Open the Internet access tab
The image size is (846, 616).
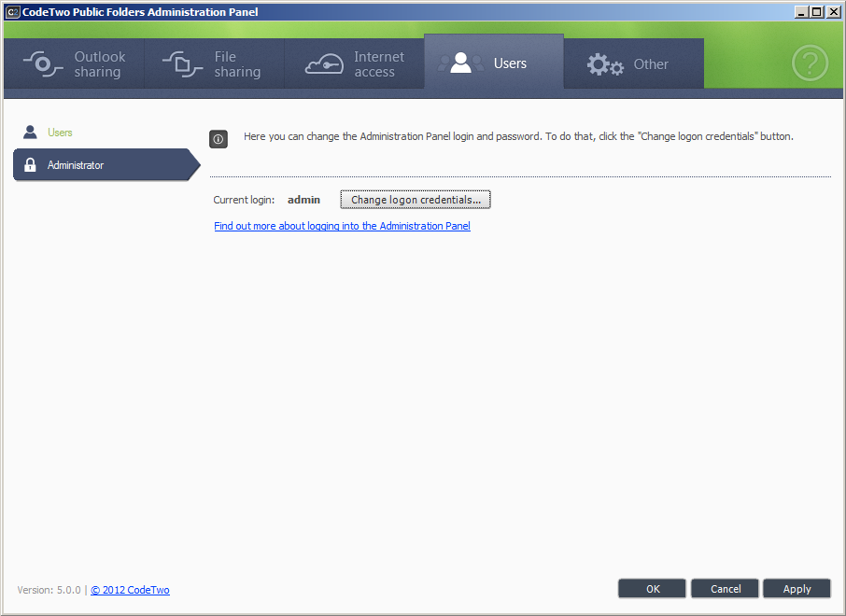354,63
